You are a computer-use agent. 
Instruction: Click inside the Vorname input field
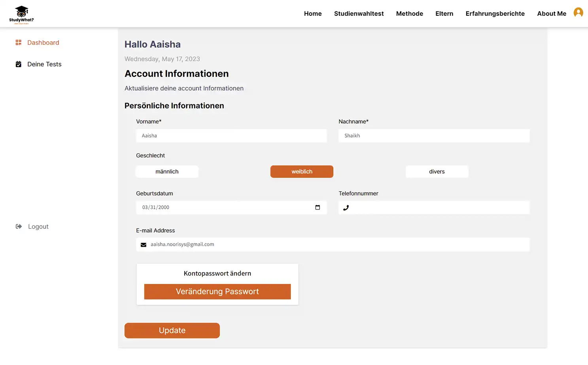point(231,136)
